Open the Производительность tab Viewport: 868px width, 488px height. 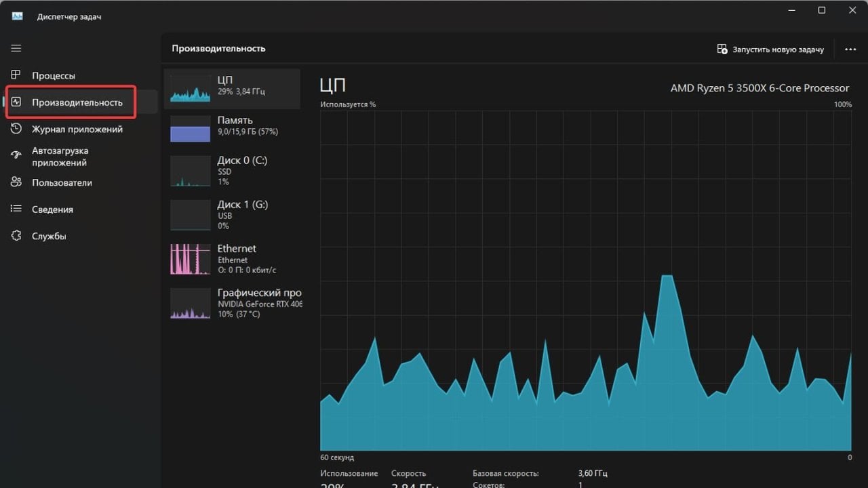click(x=77, y=102)
